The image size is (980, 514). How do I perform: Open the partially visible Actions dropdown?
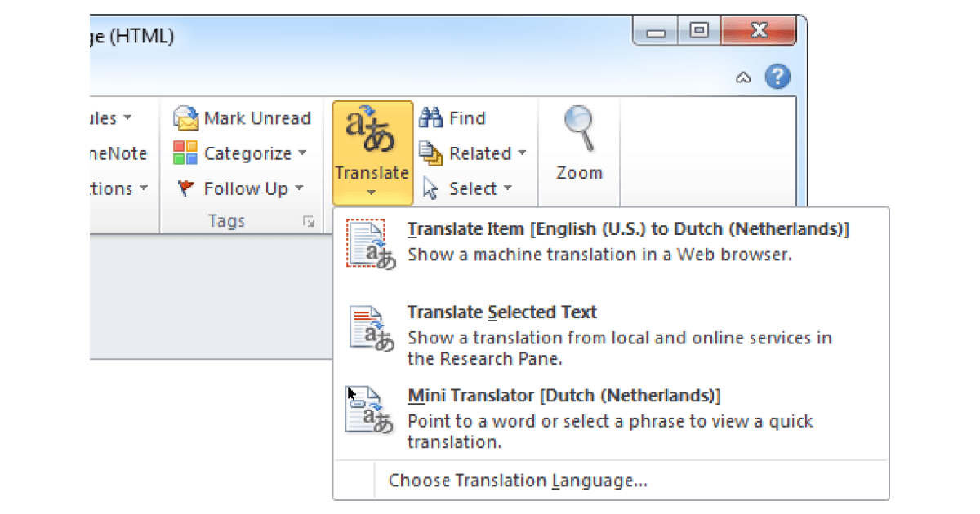point(118,188)
